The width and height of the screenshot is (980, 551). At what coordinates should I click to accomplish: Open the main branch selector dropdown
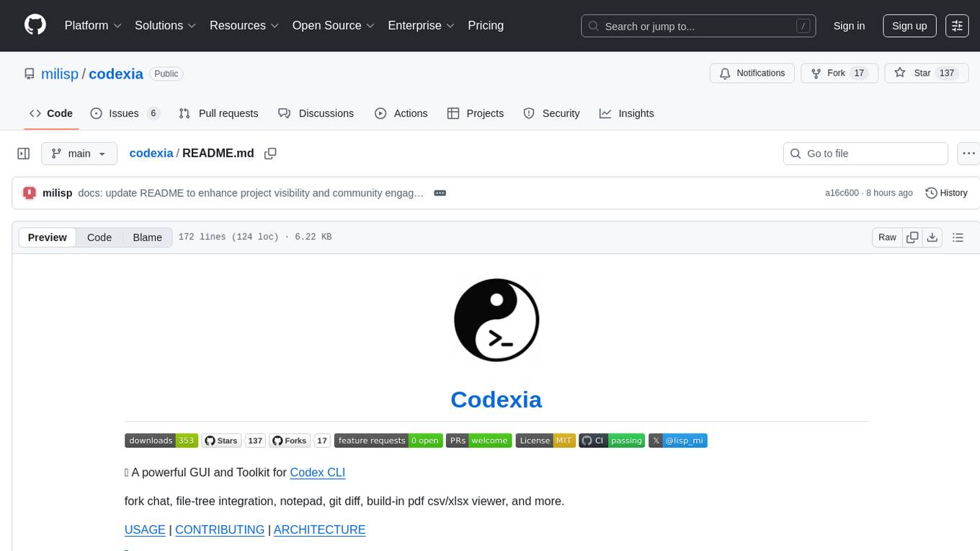[79, 154]
